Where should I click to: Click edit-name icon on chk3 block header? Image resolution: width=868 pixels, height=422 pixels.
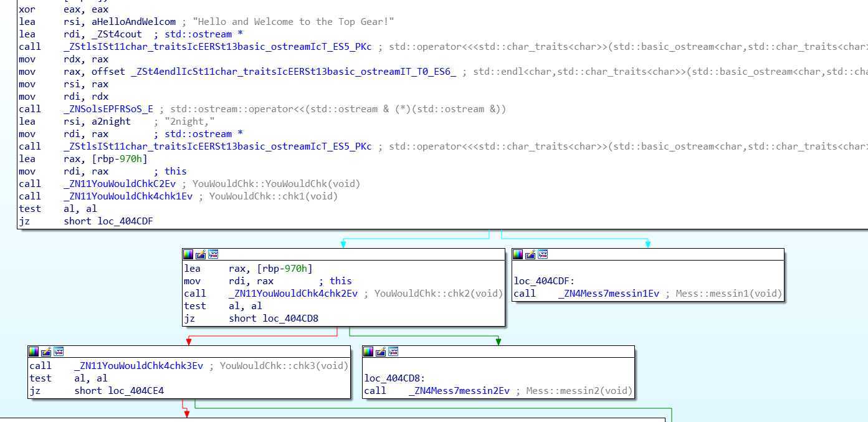46,352
